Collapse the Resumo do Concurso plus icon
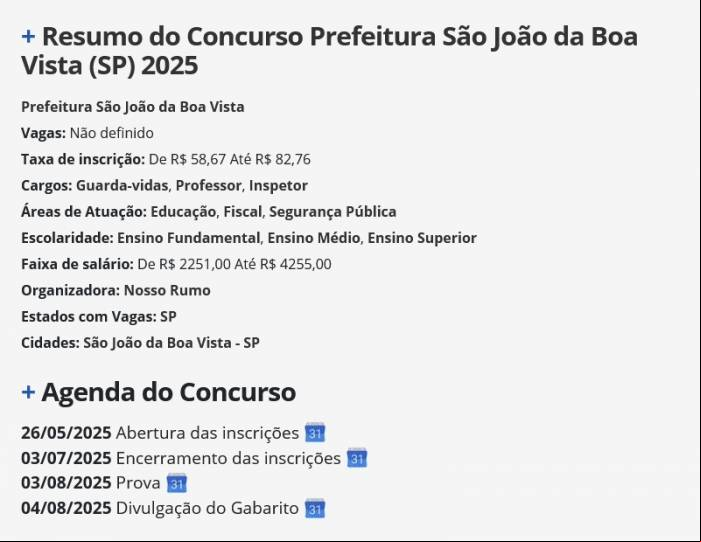Image resolution: width=701 pixels, height=542 pixels. click(28, 37)
